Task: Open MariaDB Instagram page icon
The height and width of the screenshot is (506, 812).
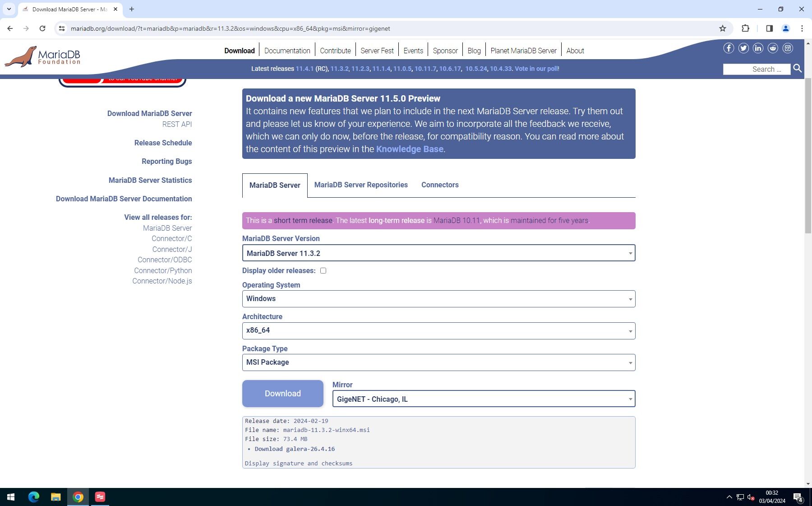Action: [x=788, y=48]
